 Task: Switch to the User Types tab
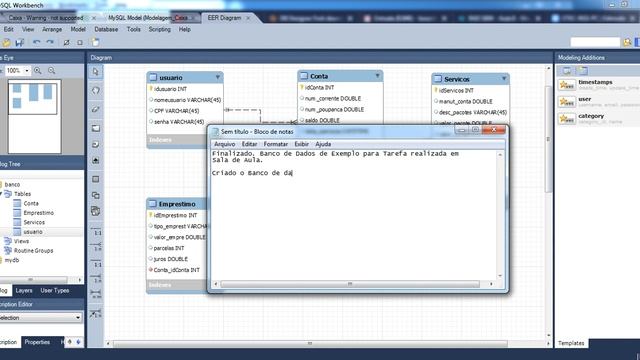[x=55, y=291]
